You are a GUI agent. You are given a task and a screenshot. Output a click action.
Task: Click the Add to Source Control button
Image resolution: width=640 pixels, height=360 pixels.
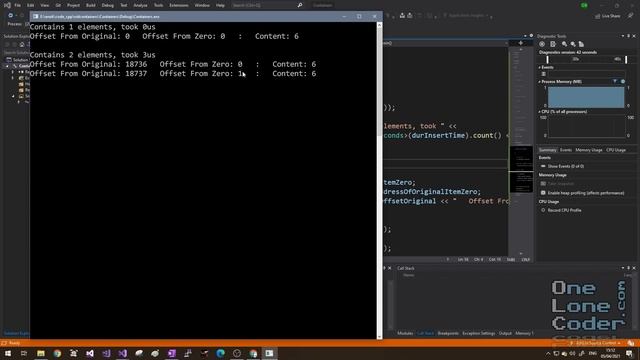click(596, 343)
